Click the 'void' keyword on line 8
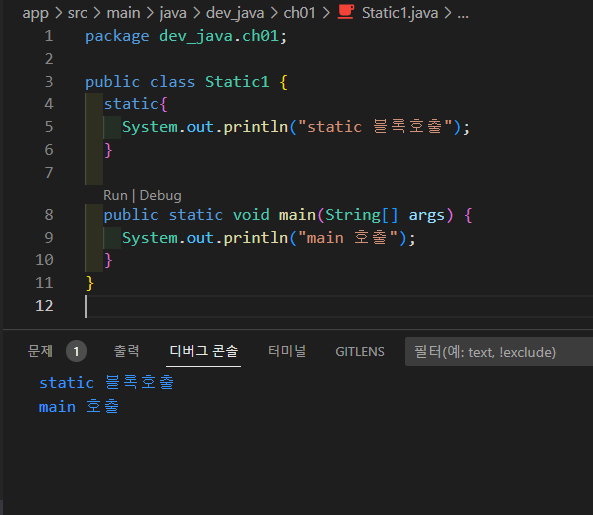The height and width of the screenshot is (515, 593). (251, 215)
